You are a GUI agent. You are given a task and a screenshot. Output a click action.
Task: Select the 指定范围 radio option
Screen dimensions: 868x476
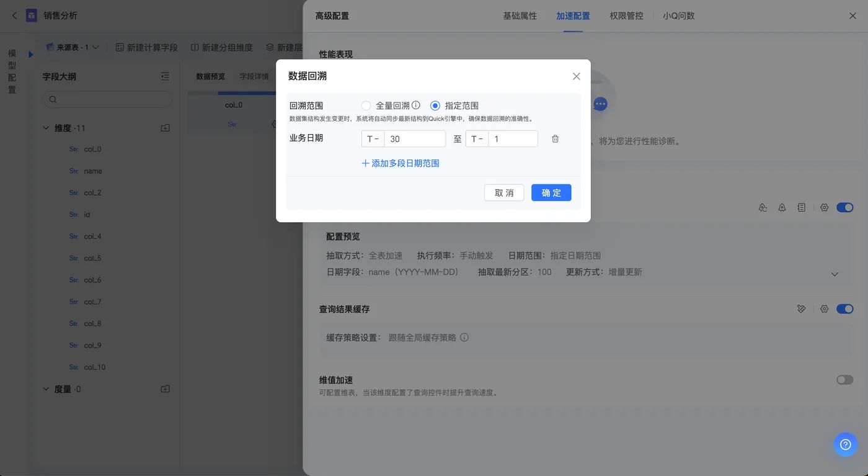point(435,106)
